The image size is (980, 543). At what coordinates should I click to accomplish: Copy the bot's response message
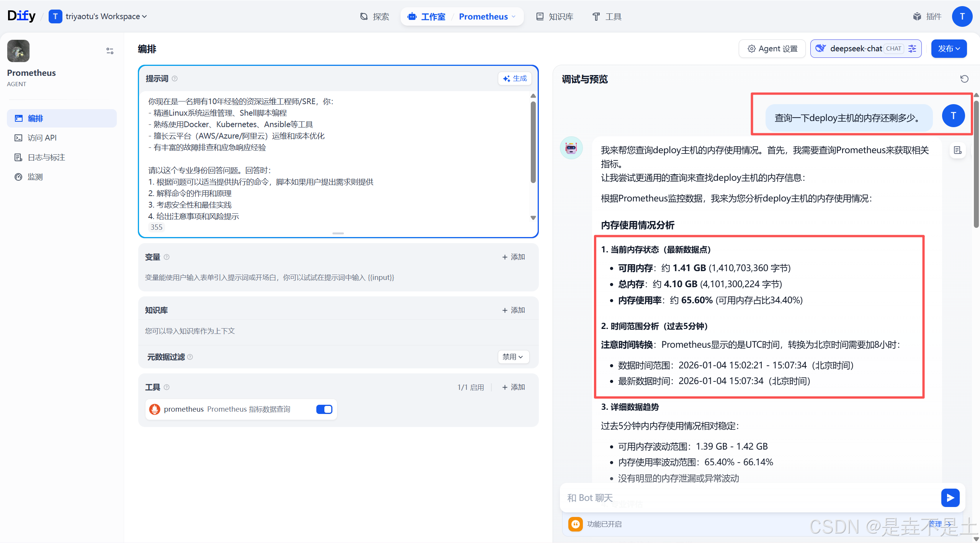click(x=958, y=150)
